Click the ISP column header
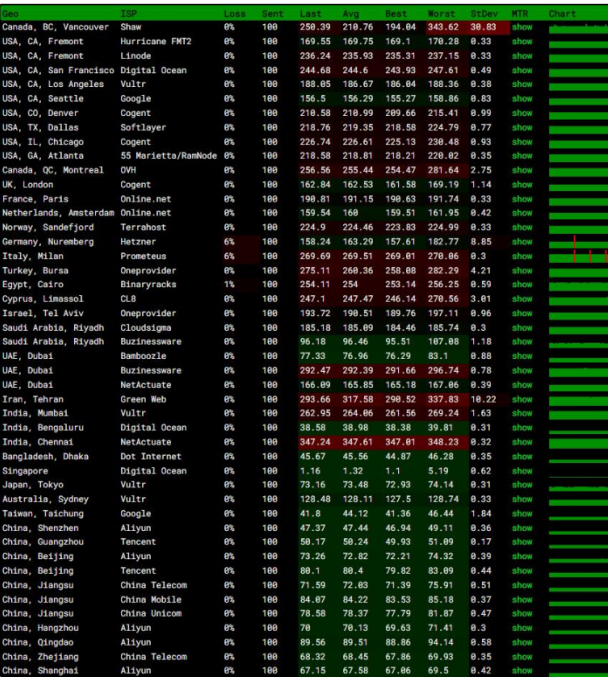Viewport: 611px width, 687px height. 129,14
